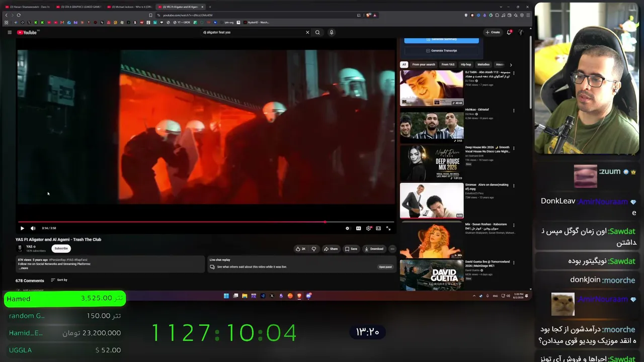Viewport: 644px width, 362px height.
Task: Mute the video with the speaker icon
Action: 33,228
